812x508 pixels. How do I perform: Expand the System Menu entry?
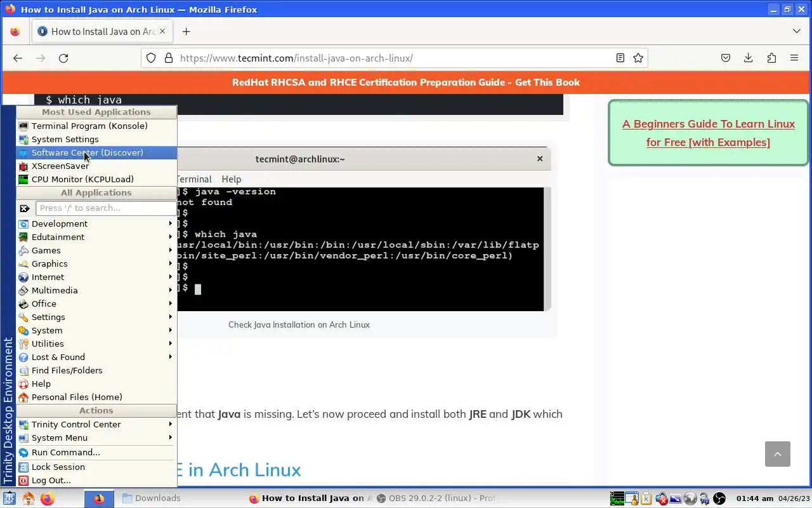pyautogui.click(x=96, y=438)
